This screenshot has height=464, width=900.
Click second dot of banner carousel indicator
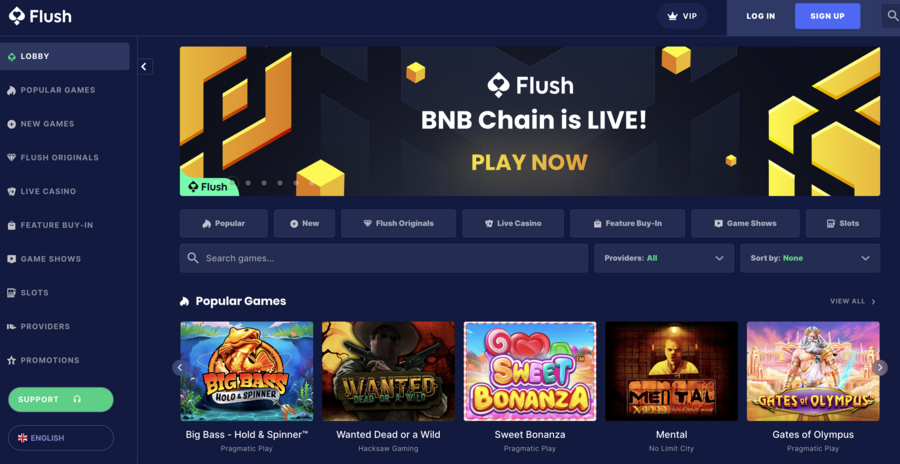[248, 183]
